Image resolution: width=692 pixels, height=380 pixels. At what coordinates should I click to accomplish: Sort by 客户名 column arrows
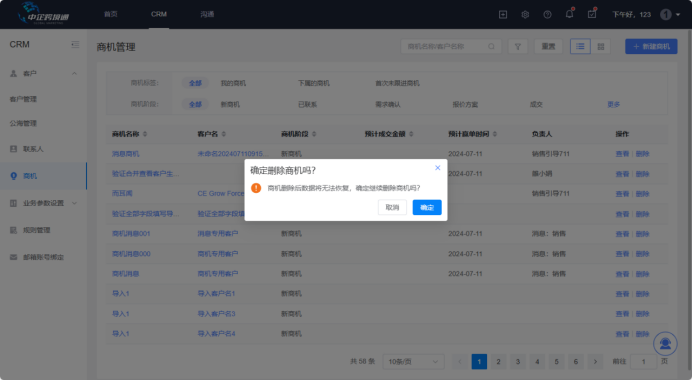(223, 134)
